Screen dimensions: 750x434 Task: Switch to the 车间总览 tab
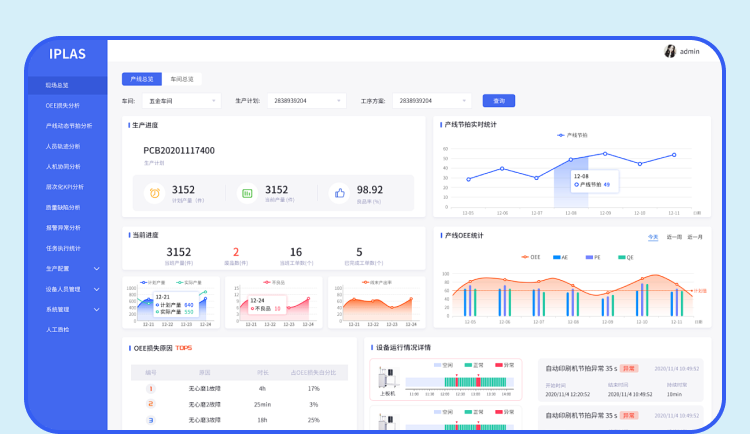(182, 78)
